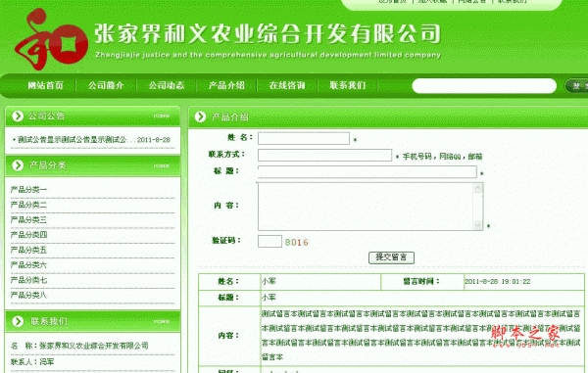Click the 8016 captcha image
The height and width of the screenshot is (373, 588).
coord(296,242)
